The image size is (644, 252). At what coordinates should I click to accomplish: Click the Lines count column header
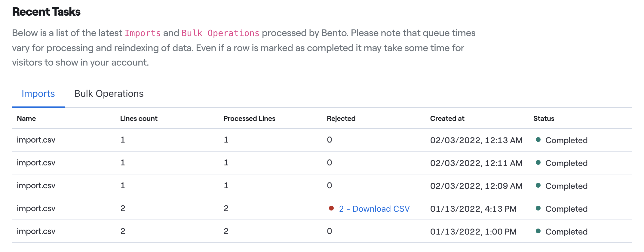(139, 118)
